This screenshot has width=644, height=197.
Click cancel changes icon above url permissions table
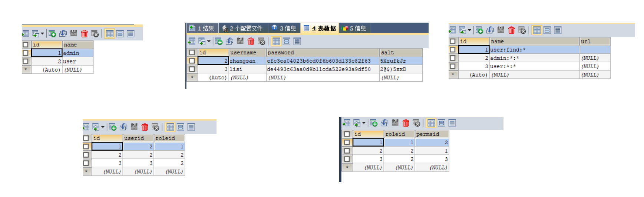click(x=522, y=30)
